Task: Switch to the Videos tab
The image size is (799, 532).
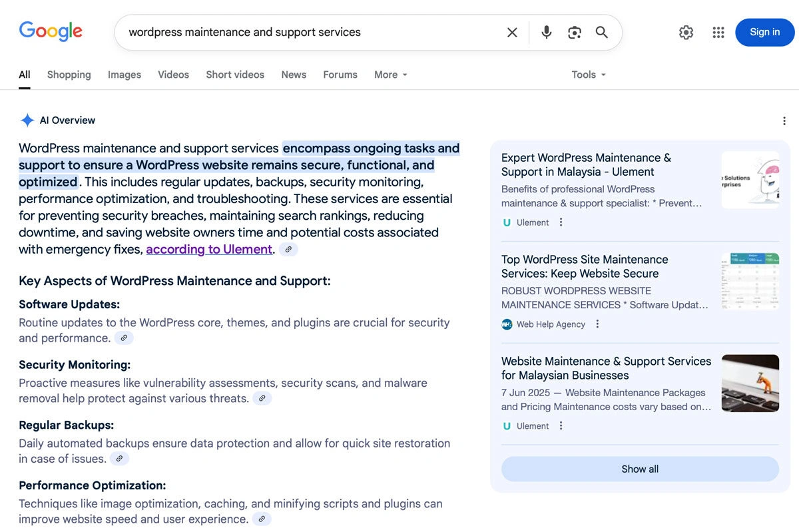Action: [173, 75]
